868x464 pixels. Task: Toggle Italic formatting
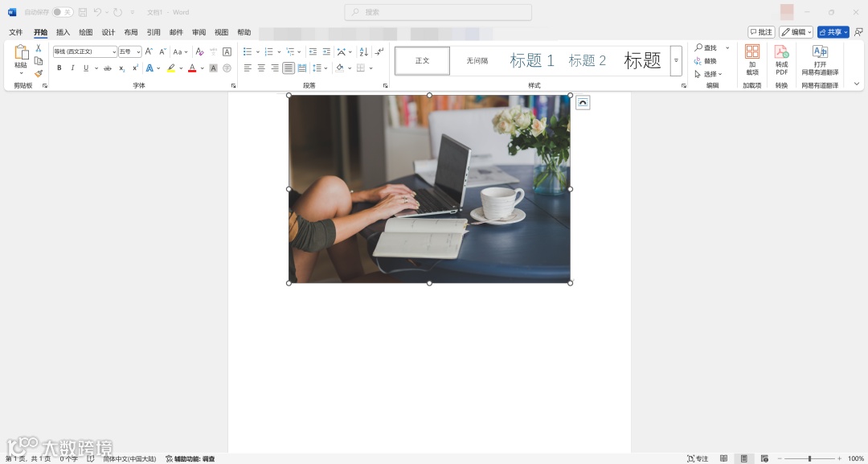click(72, 68)
